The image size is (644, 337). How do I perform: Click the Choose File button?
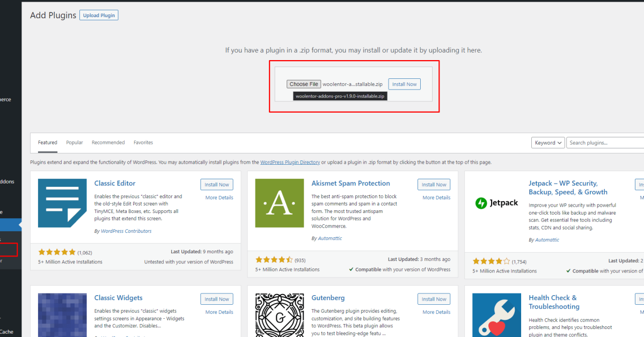click(303, 84)
